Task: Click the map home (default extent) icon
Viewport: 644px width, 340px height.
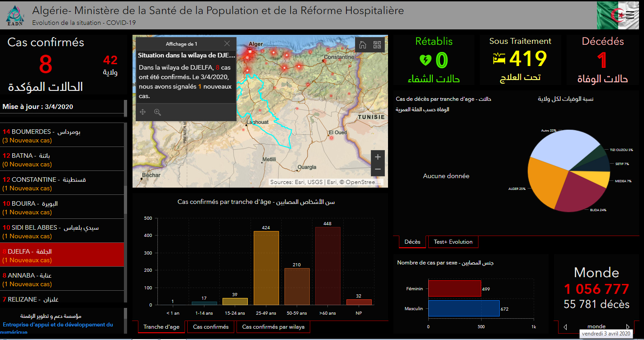Action: (362, 44)
